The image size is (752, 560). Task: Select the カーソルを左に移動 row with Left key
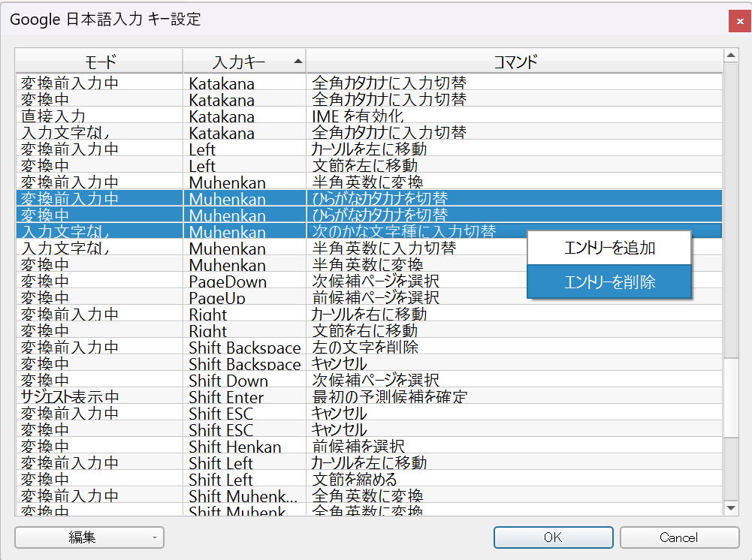pos(369,149)
